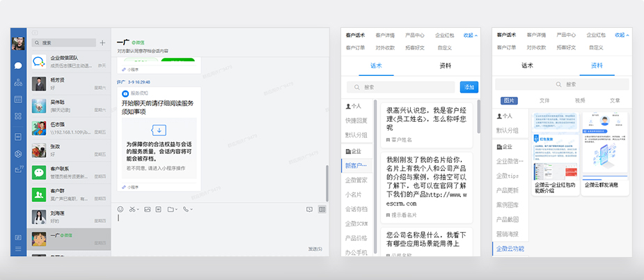Click the 发送(S) send button
Screen dimensions: 644x280
[313, 249]
